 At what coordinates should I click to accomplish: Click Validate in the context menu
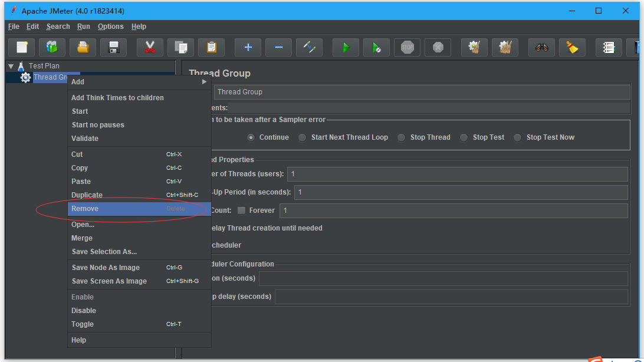[x=85, y=139]
